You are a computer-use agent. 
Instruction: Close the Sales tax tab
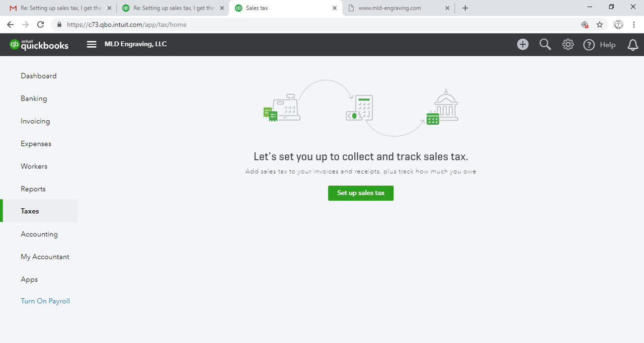(335, 8)
